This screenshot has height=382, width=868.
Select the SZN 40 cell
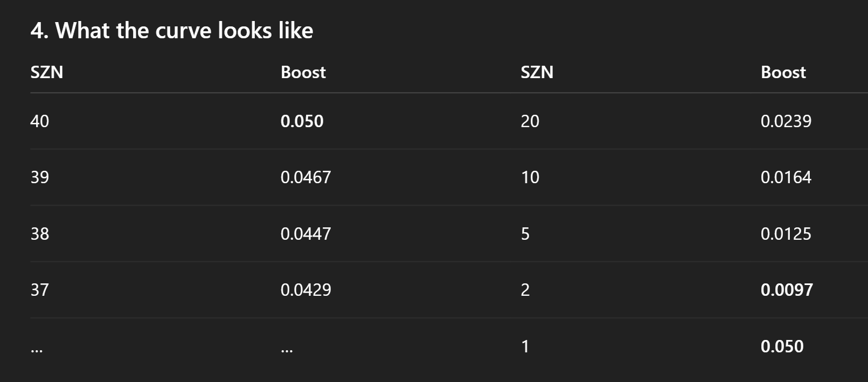[x=40, y=121]
